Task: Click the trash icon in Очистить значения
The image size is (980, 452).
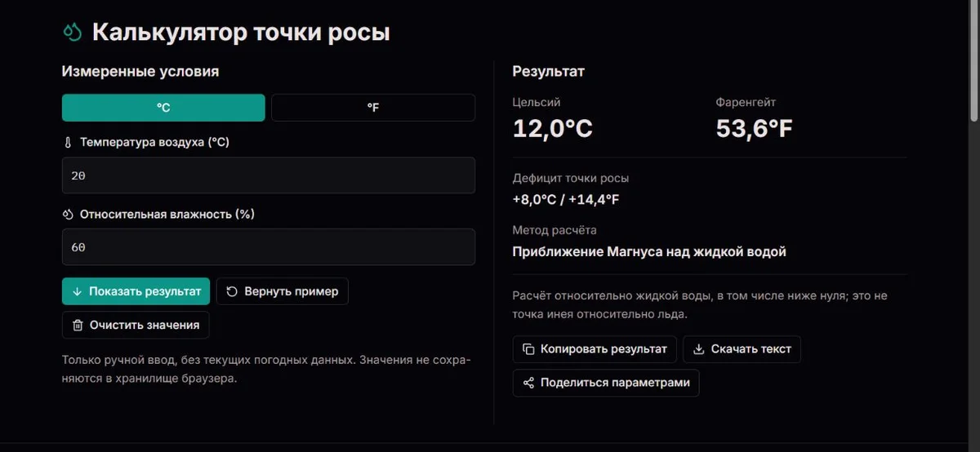Action: click(x=78, y=325)
